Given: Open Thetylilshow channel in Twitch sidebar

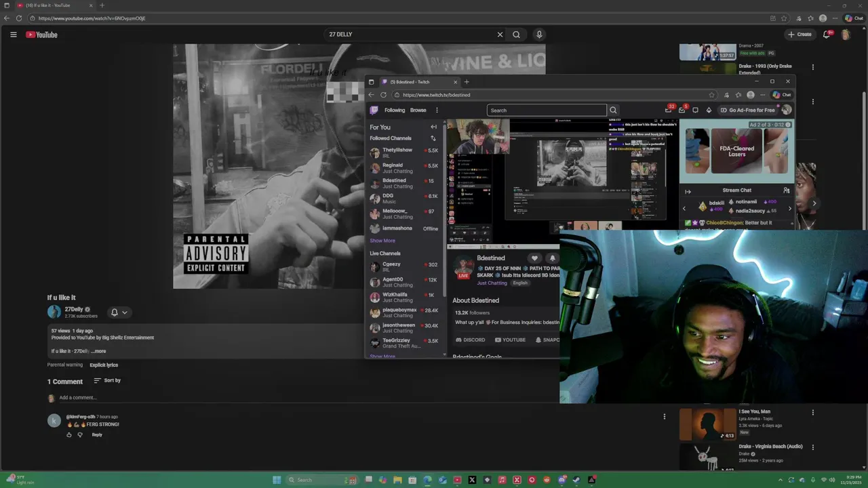Looking at the screenshot, I should tap(405, 152).
